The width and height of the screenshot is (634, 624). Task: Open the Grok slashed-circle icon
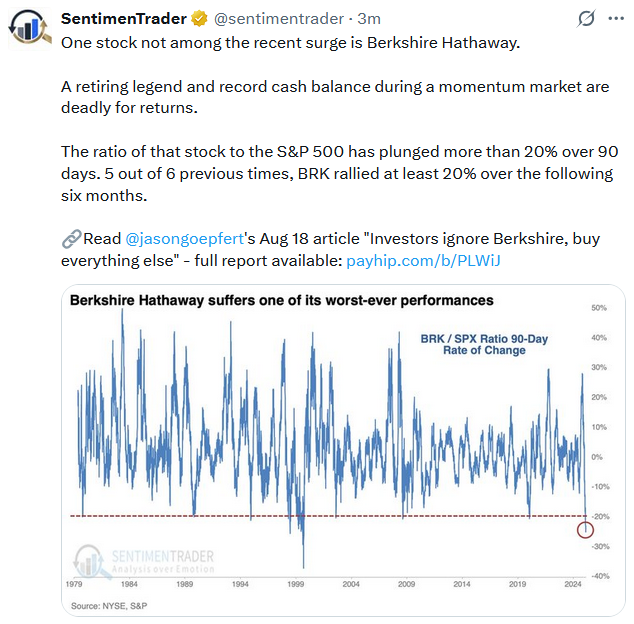point(586,19)
